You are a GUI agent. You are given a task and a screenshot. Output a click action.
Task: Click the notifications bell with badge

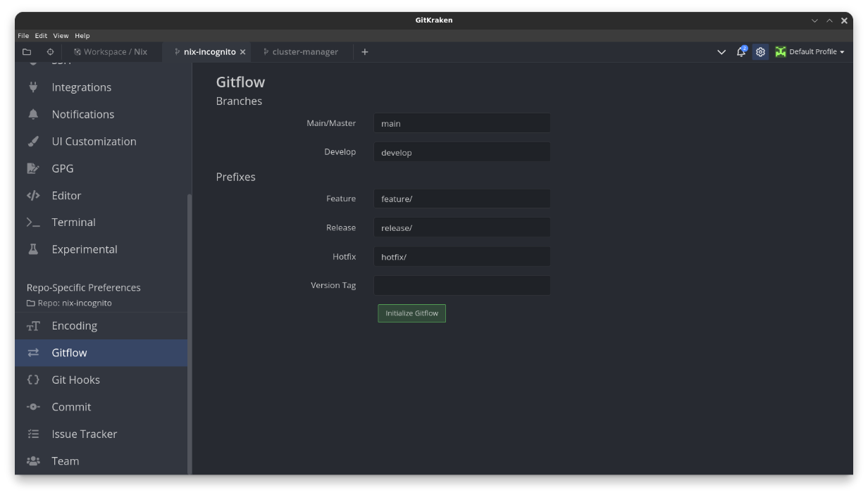(x=740, y=51)
